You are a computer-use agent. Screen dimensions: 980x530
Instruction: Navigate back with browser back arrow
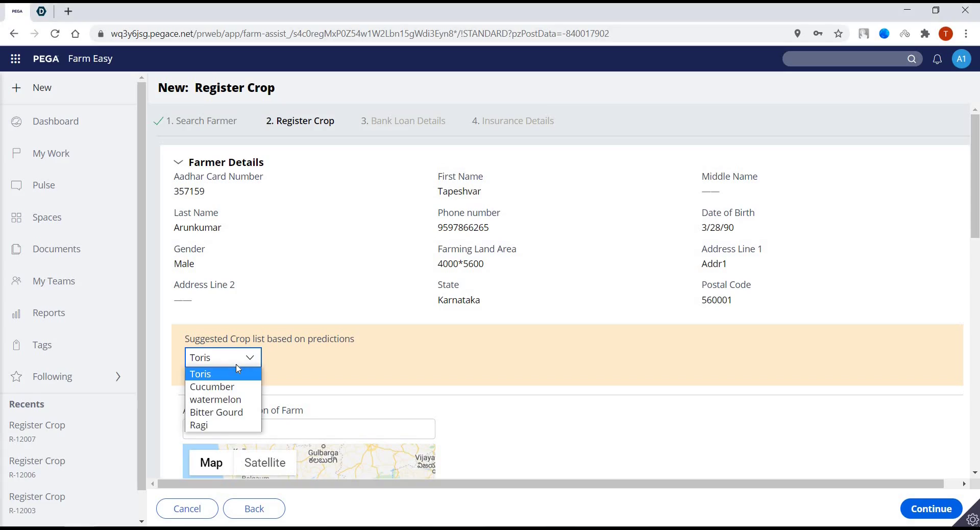[14, 34]
